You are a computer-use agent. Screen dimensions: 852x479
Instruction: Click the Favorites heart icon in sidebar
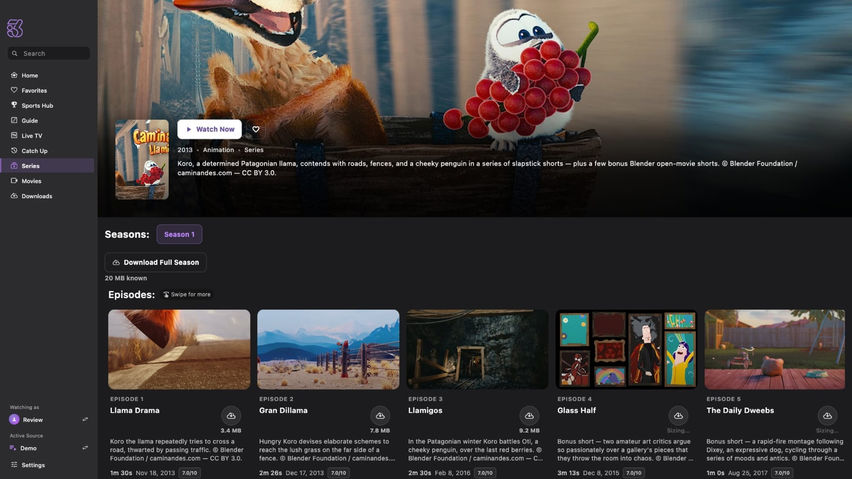coord(14,90)
